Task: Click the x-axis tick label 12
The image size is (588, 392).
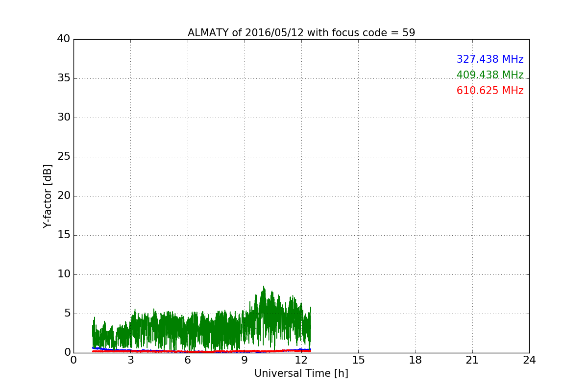Action: pos(301,360)
